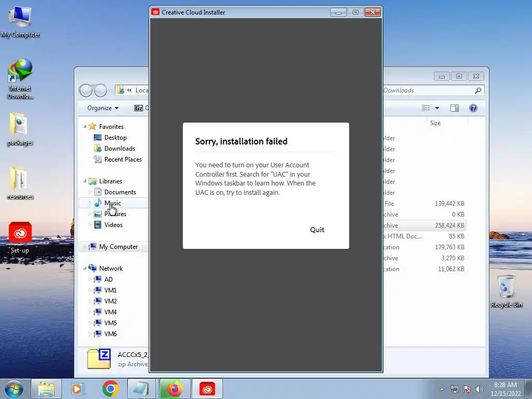Open Internet Download Manager desktop shortcut
Screen dimensions: 532x399
coord(20,79)
